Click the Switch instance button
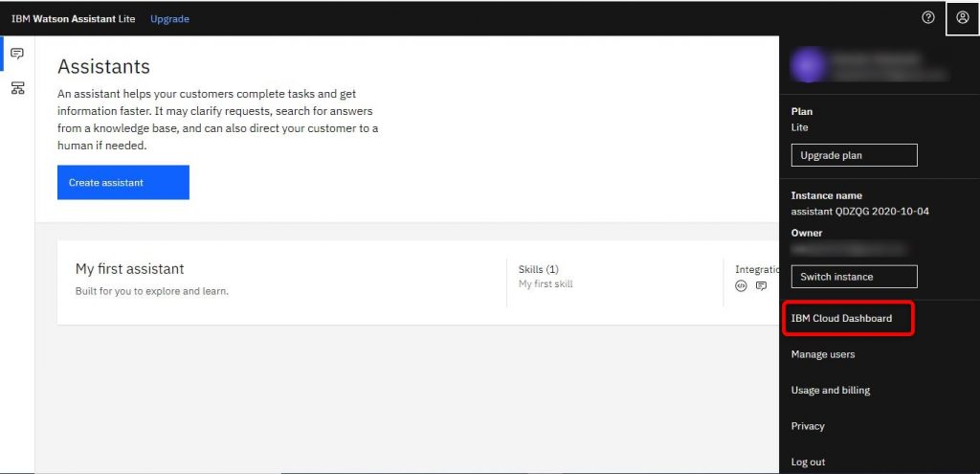 click(854, 277)
